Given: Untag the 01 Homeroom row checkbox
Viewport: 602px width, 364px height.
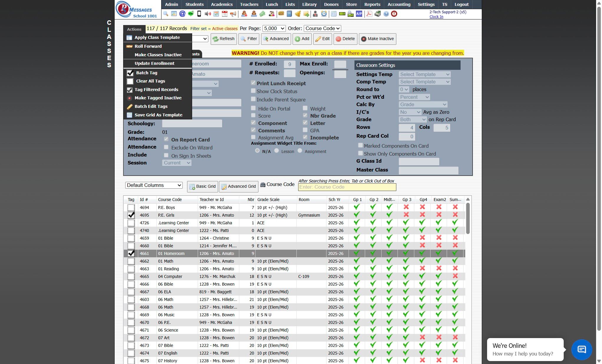Looking at the screenshot, I should coord(131,253).
